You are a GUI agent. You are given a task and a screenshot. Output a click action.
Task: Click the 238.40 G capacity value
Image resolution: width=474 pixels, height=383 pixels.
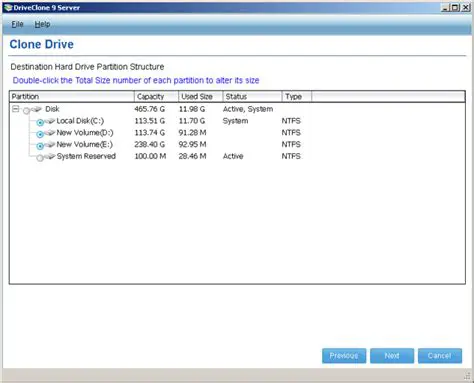point(149,144)
